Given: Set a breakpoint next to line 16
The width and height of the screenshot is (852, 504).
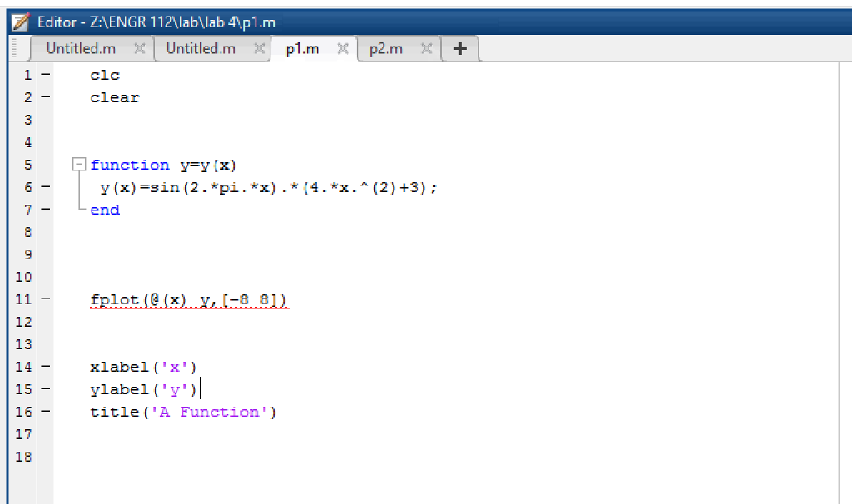Looking at the screenshot, I should [x=44, y=412].
